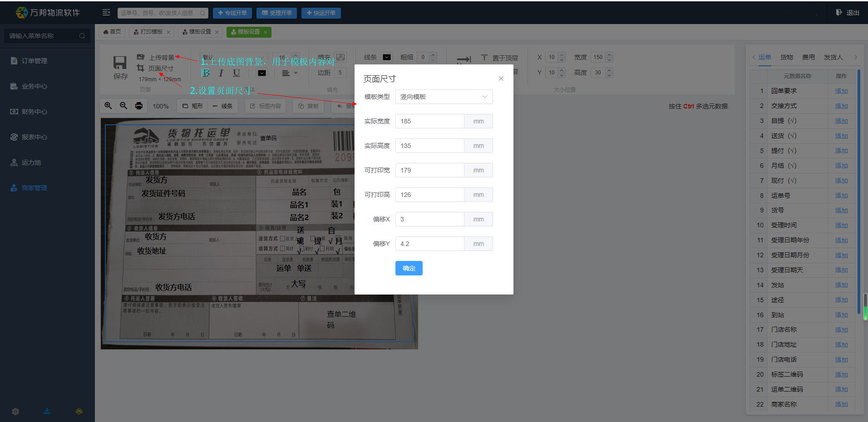The width and height of the screenshot is (868, 422).
Task: Close the 页面尺寸 dialog
Action: 501,79
